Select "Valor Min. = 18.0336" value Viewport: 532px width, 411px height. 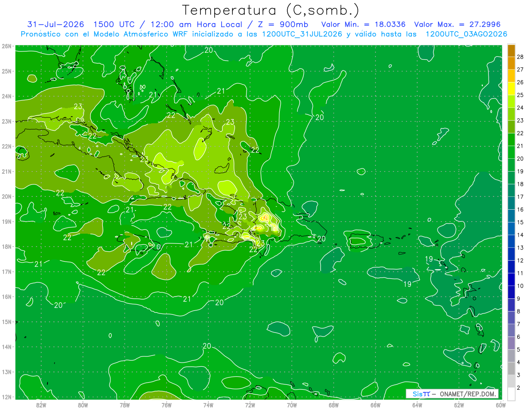(x=363, y=24)
